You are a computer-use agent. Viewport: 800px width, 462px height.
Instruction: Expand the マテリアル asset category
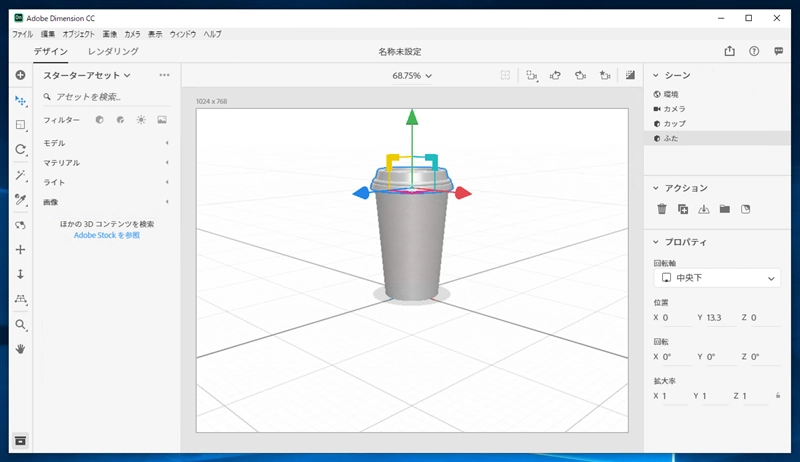[x=106, y=163]
